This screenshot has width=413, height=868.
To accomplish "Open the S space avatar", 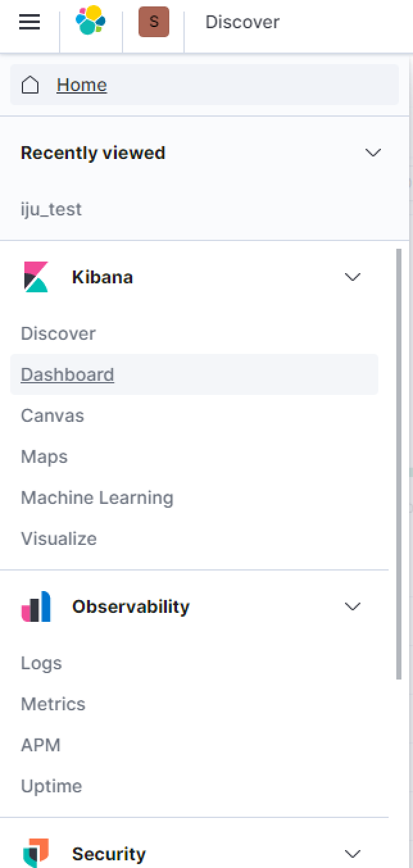I will point(154,22).
